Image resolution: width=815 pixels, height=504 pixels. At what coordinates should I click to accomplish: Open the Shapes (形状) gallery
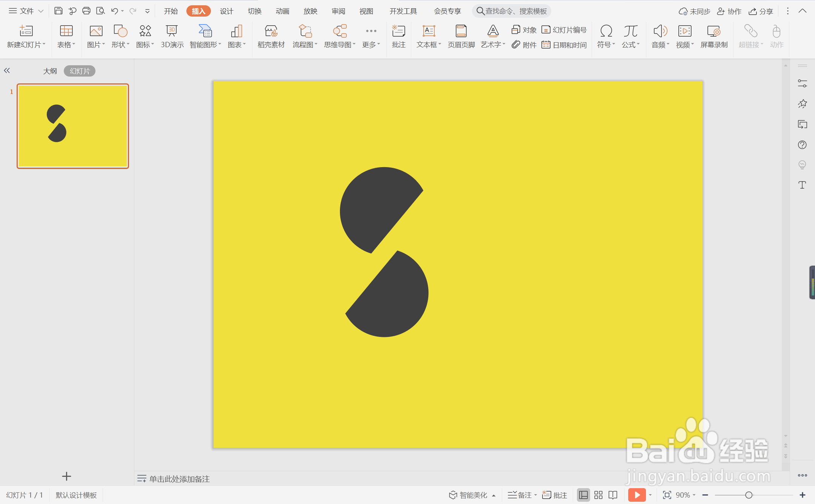point(120,37)
